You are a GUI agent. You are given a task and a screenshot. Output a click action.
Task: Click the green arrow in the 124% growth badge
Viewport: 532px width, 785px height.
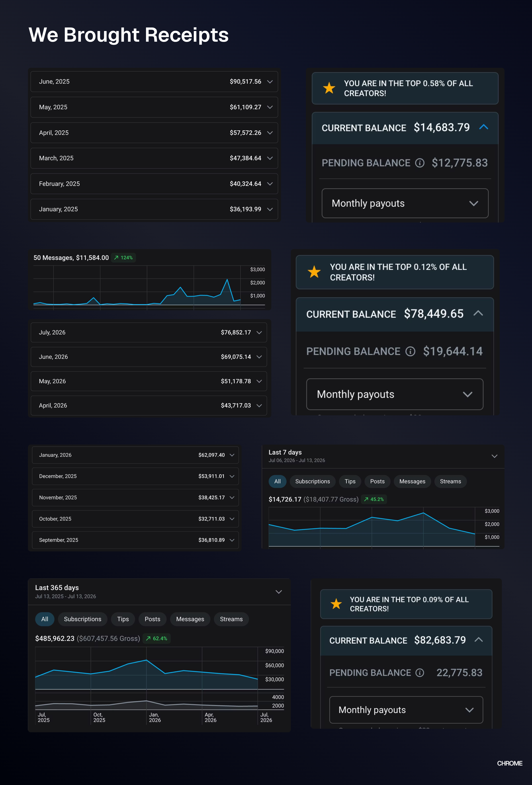tap(116, 258)
